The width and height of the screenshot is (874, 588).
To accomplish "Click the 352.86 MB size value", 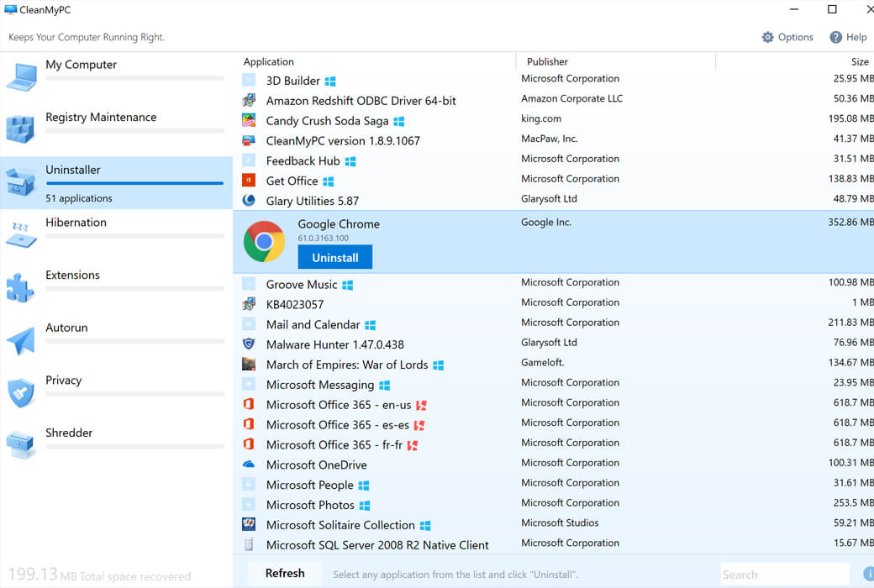I will (x=850, y=222).
